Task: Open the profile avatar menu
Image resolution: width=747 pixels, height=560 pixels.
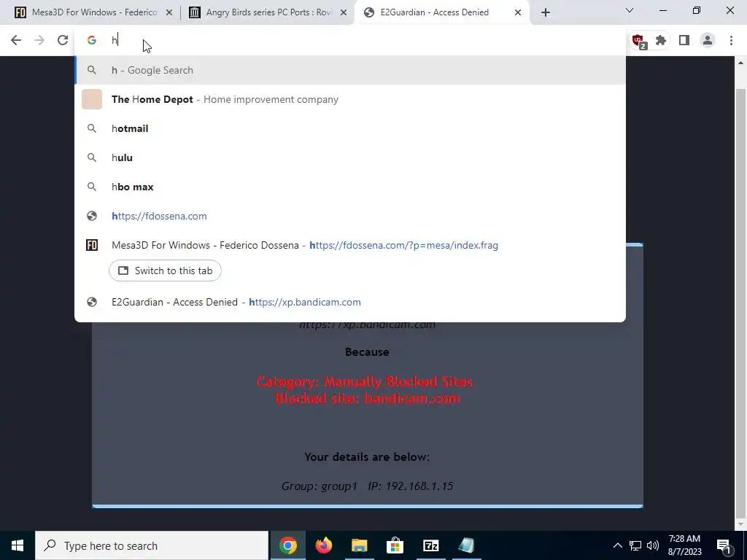Action: (708, 41)
